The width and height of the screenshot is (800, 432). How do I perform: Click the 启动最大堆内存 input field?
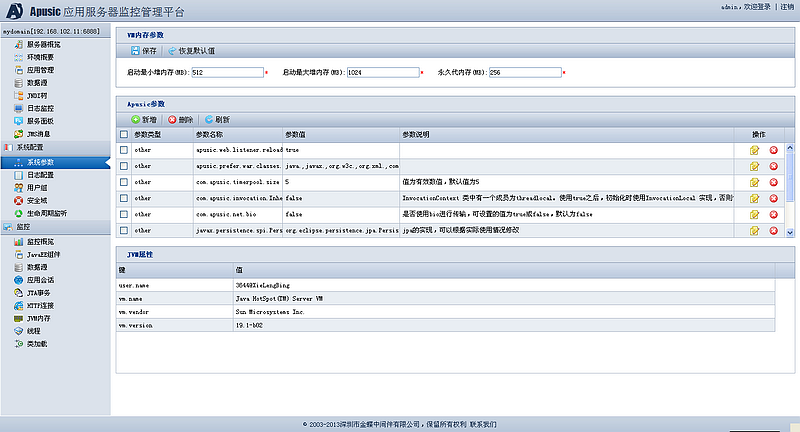coord(383,72)
